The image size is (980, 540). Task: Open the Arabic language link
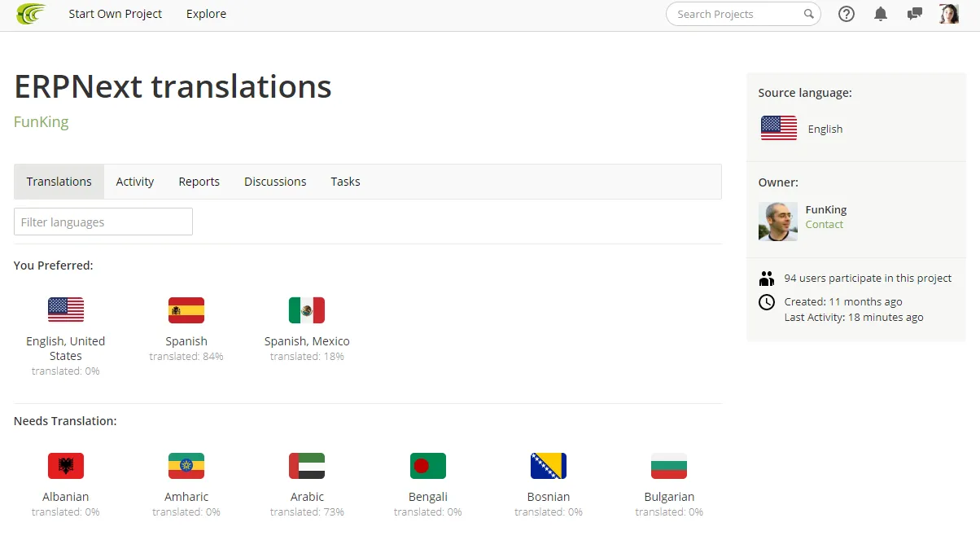(307, 497)
